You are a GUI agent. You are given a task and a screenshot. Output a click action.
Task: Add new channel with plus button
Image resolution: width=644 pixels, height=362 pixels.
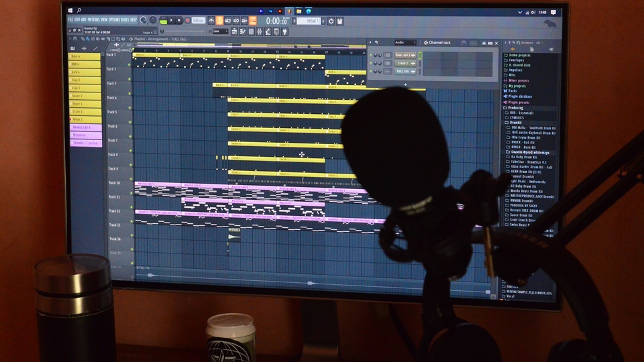[x=405, y=84]
